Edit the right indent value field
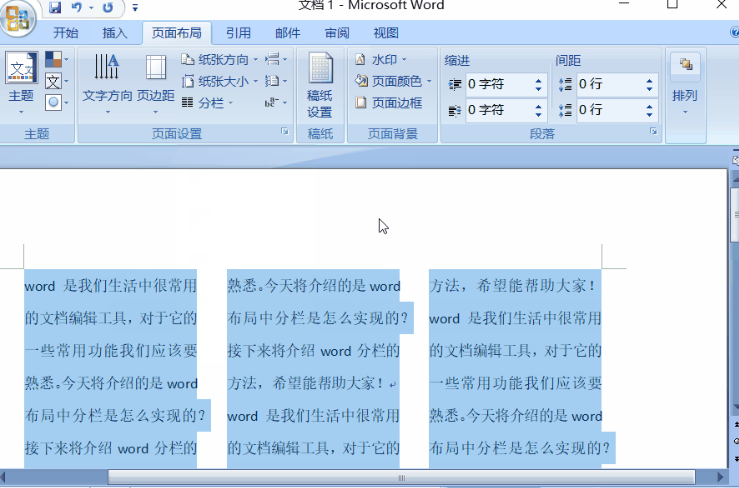Screen dimensions: 739x488 [x=499, y=110]
